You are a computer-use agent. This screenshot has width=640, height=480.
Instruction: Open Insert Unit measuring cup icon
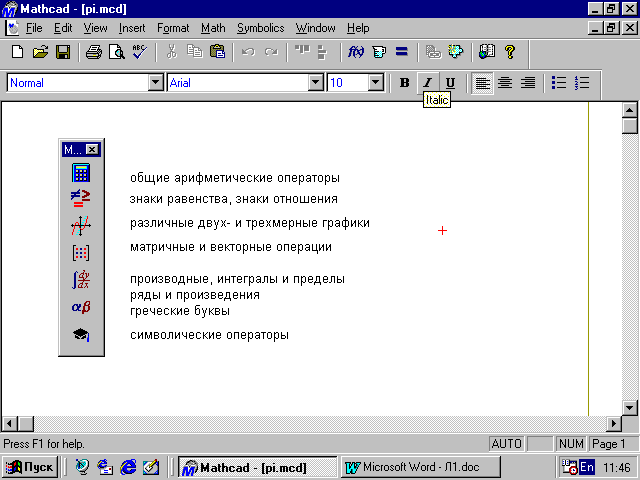[x=379, y=52]
